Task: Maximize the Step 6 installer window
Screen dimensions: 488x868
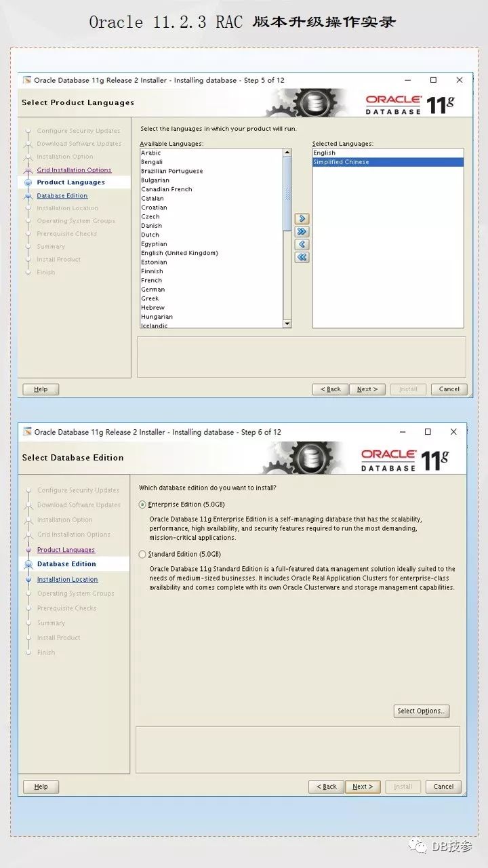Action: click(x=428, y=432)
